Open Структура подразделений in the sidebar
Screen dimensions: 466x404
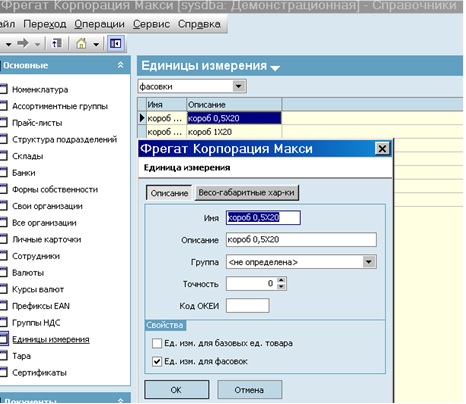[x=65, y=140]
